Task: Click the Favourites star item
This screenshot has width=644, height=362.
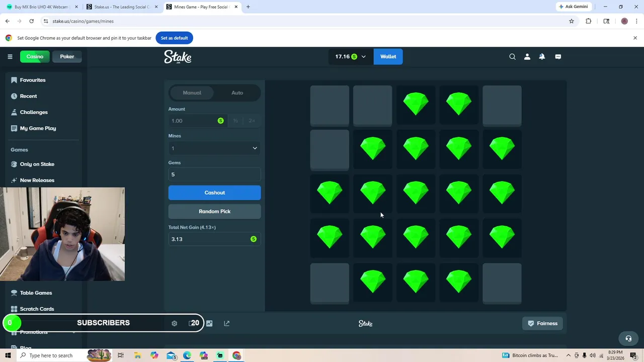Action: 33,80
